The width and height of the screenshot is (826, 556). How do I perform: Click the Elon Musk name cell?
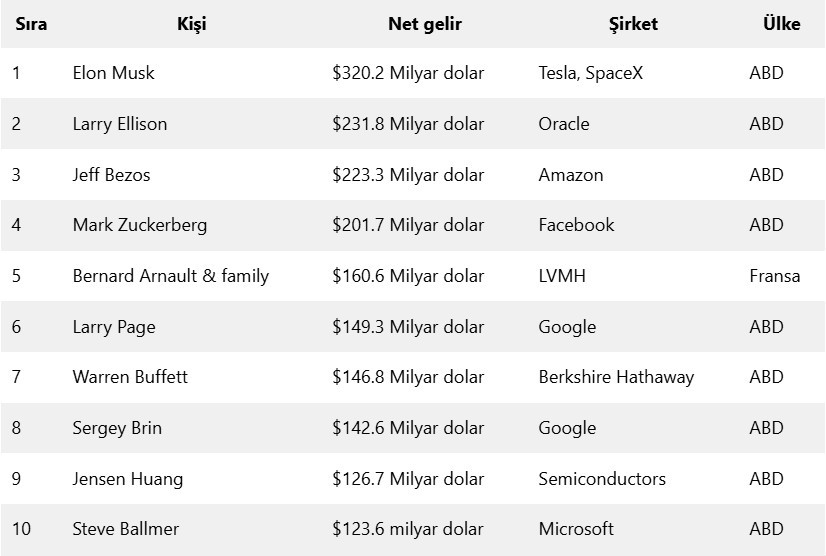point(113,73)
